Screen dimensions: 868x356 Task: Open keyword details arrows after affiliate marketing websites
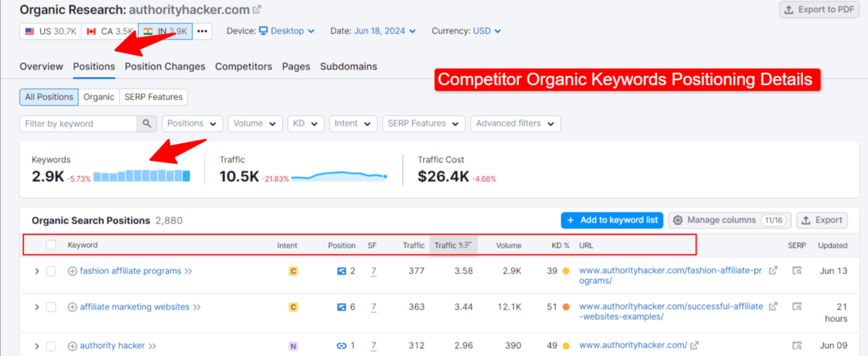pos(197,307)
